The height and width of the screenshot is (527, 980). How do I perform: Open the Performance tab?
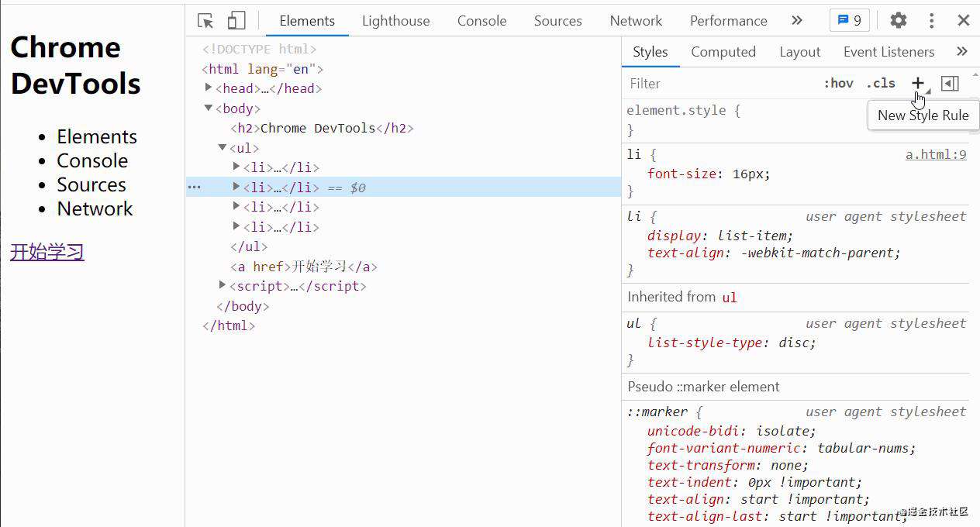click(728, 21)
